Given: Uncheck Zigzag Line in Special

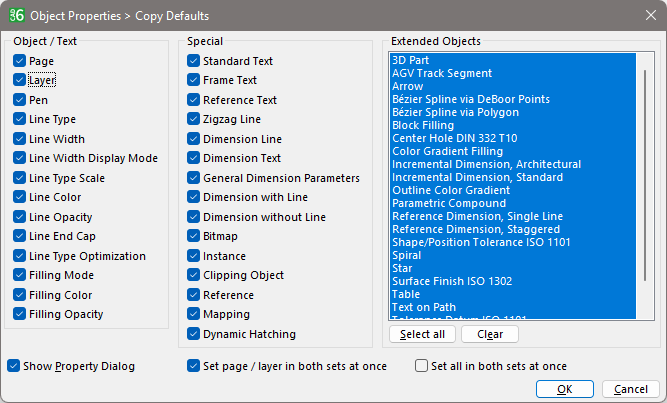Looking at the screenshot, I should pyautogui.click(x=194, y=119).
